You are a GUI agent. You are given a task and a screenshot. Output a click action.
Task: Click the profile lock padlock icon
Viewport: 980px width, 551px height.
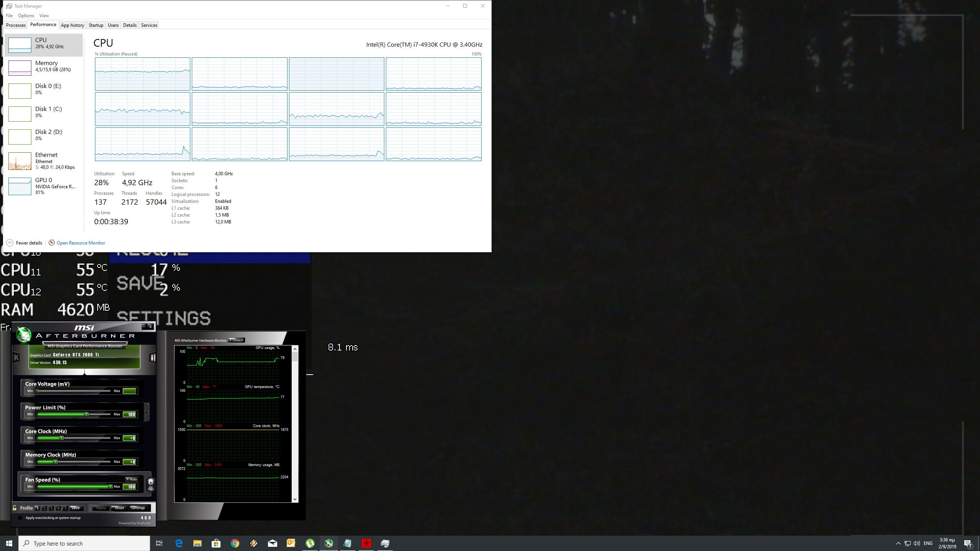(15, 508)
